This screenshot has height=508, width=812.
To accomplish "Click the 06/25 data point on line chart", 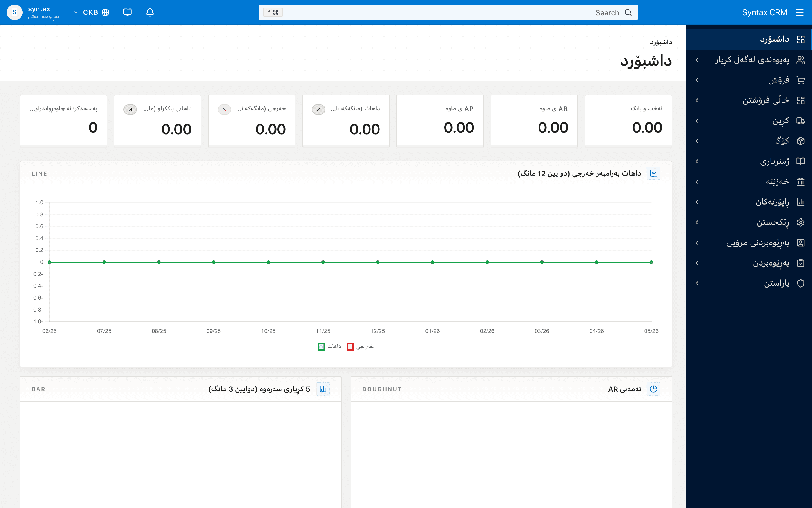I will 50,262.
